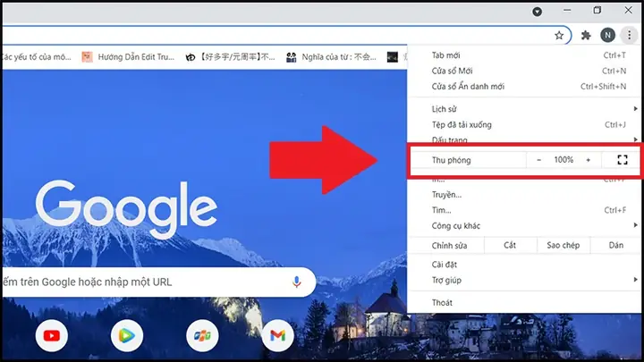Viewport: 644px width, 362px height.
Task: Open the 'ác yếu tố của mô...' bookmark
Action: point(36,57)
